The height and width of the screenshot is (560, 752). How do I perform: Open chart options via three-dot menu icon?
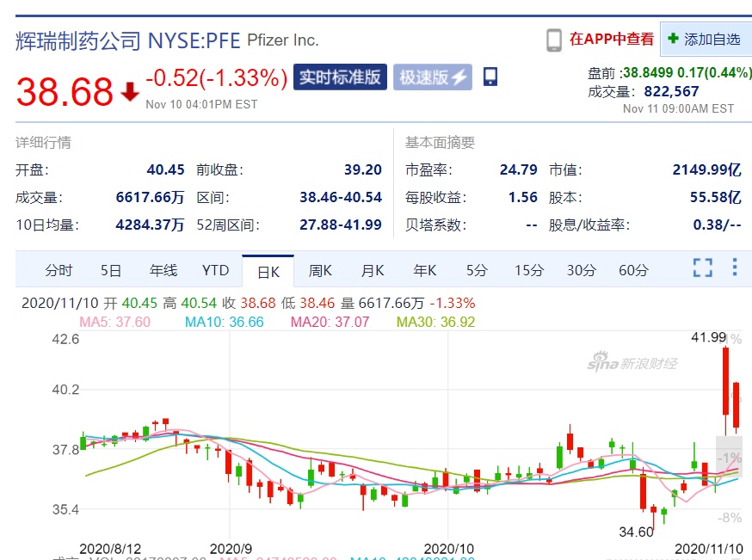734,267
